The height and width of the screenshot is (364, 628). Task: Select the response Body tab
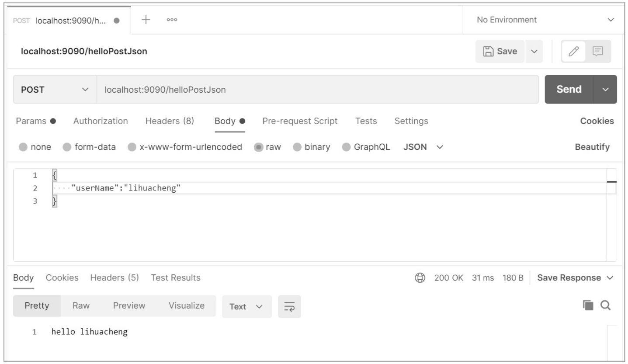coord(23,278)
